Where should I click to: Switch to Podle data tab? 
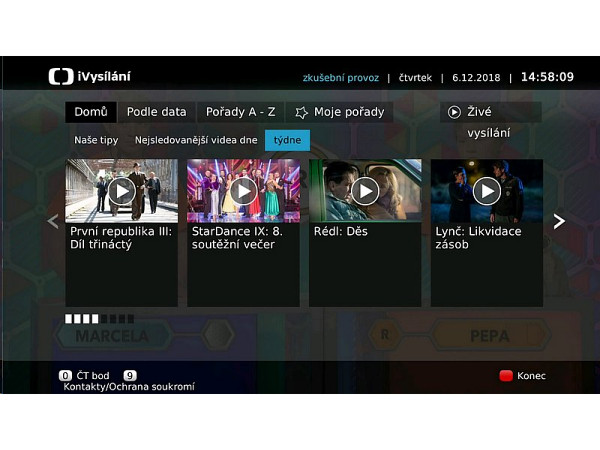pyautogui.click(x=157, y=112)
